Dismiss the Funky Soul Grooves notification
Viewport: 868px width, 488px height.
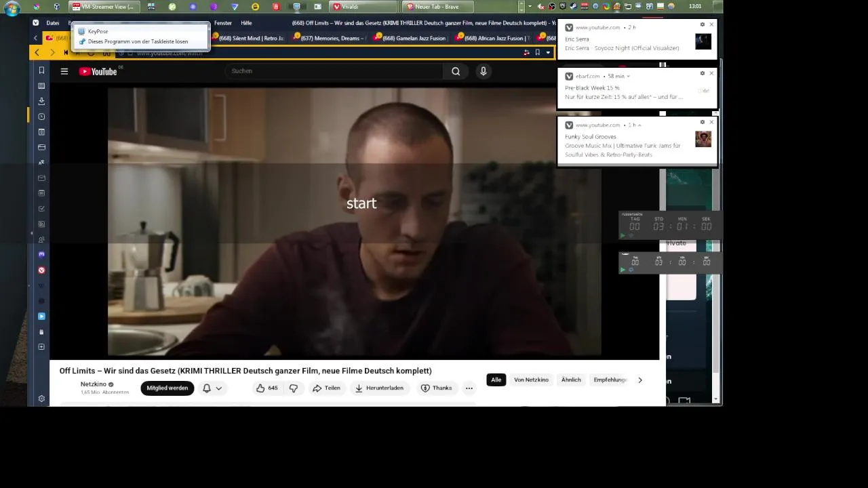pyautogui.click(x=711, y=122)
